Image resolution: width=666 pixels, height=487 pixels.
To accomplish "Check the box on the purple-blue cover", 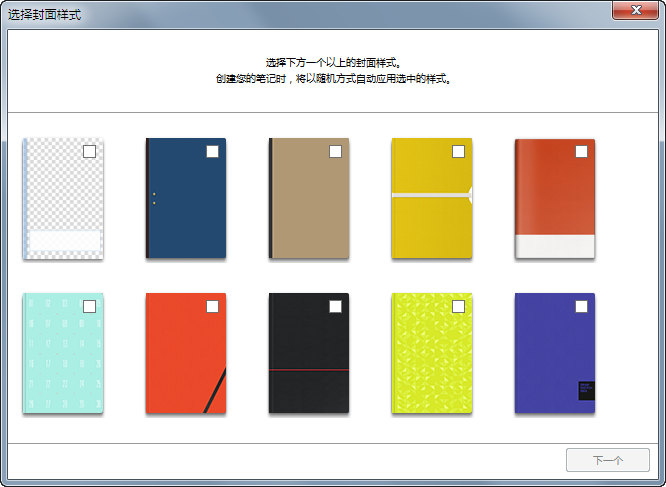I will pos(581,306).
